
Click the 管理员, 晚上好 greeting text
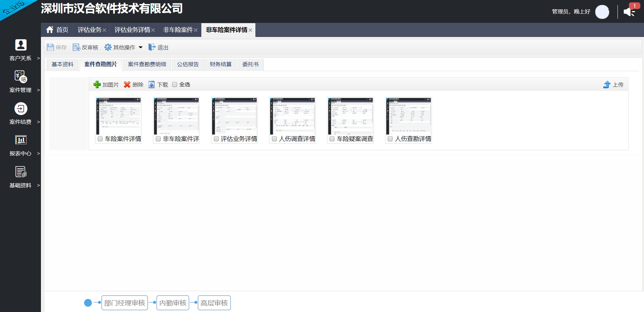(x=571, y=12)
